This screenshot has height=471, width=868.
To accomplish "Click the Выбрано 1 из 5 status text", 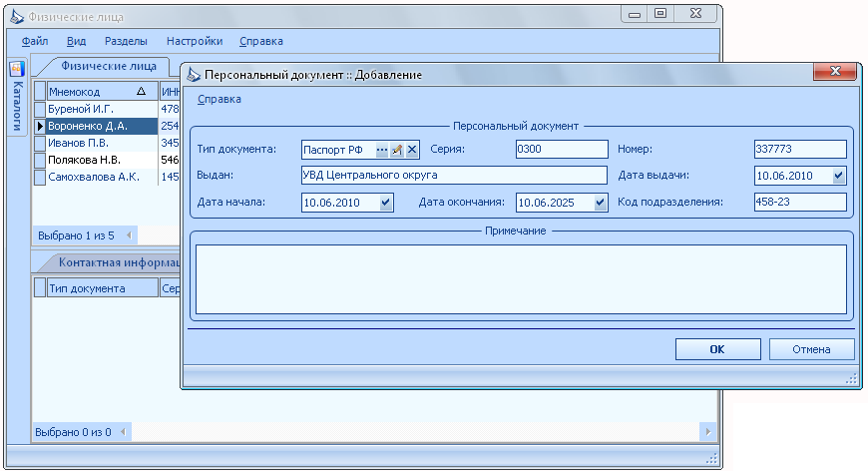I will point(76,235).
